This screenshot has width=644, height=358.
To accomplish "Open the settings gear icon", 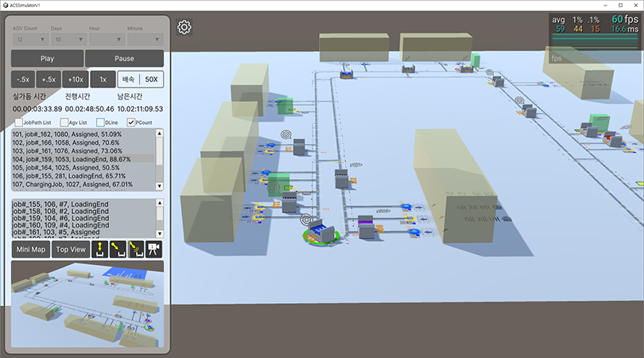I will pyautogui.click(x=184, y=28).
